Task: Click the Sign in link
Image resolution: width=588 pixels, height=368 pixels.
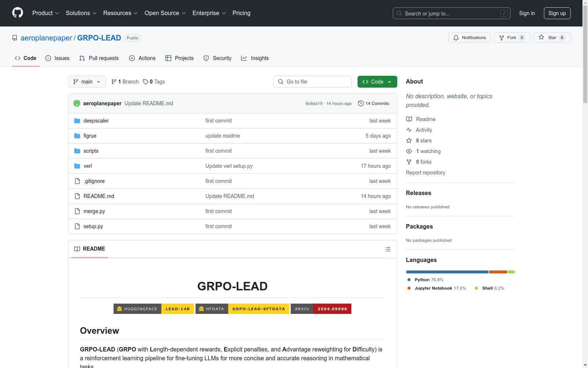Action: coord(527,13)
